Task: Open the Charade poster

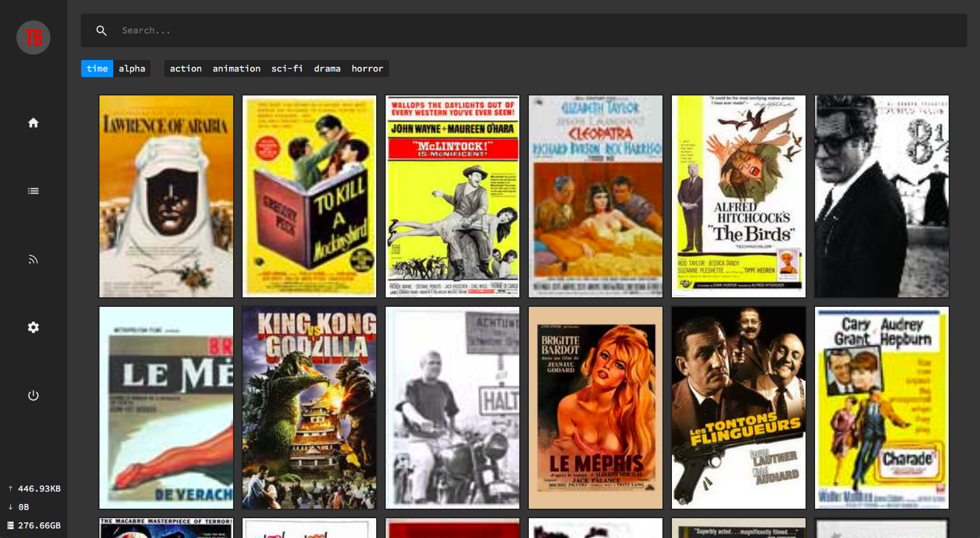Action: 882,408
